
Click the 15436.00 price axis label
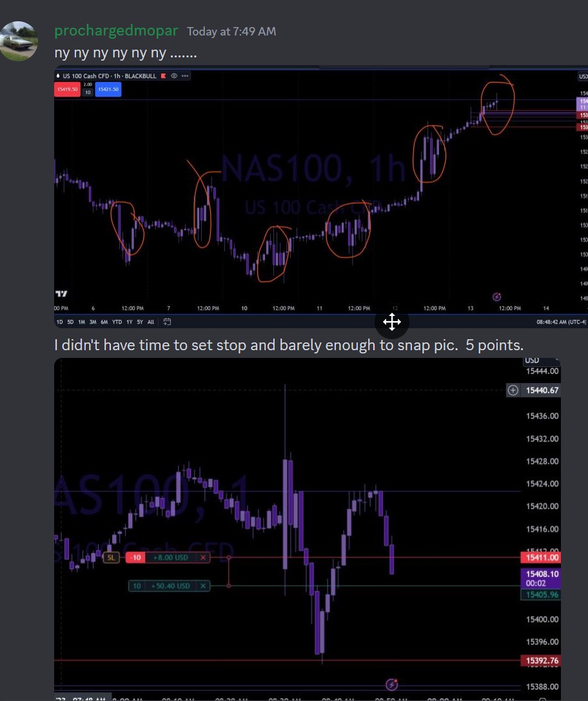pyautogui.click(x=542, y=416)
